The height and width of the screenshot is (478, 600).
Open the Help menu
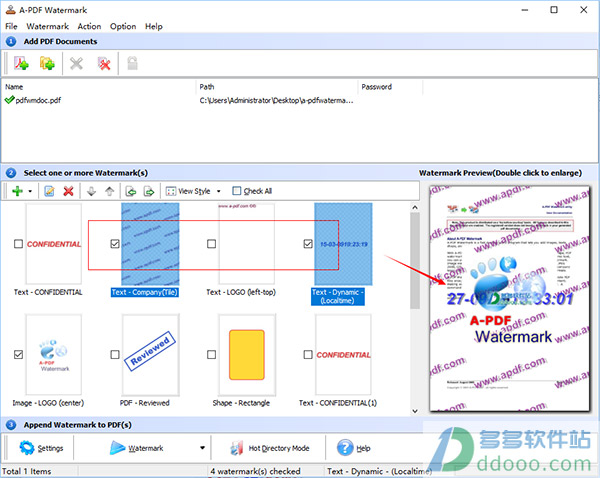(x=153, y=26)
